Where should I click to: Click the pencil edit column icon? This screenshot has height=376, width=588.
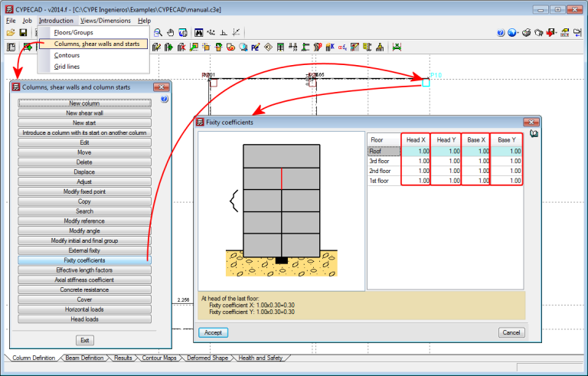tap(156, 47)
